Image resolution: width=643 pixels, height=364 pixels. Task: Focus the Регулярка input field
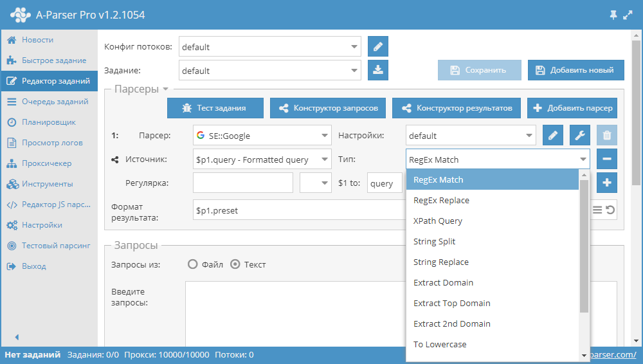pos(243,183)
